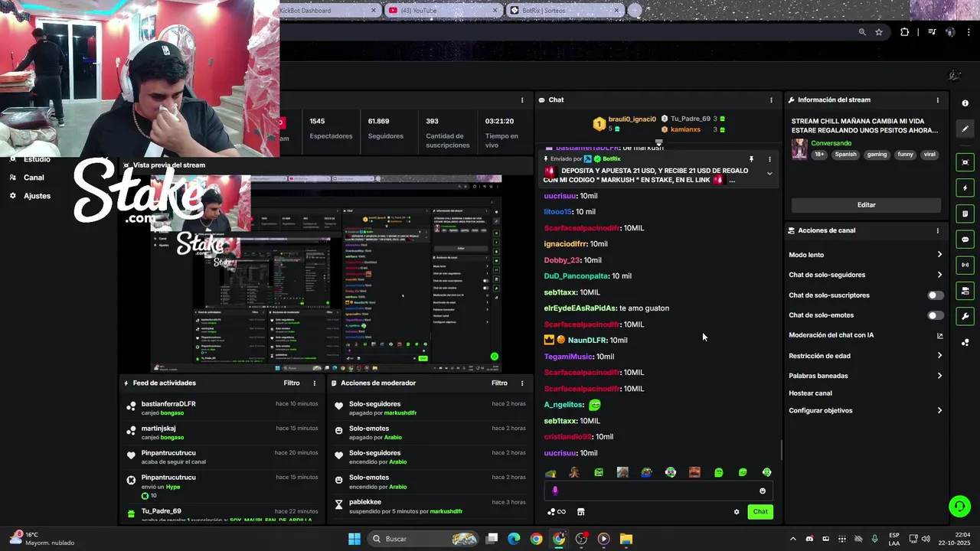Open stats panel three-dot menu
Screen dimensions: 980x551
click(x=522, y=100)
